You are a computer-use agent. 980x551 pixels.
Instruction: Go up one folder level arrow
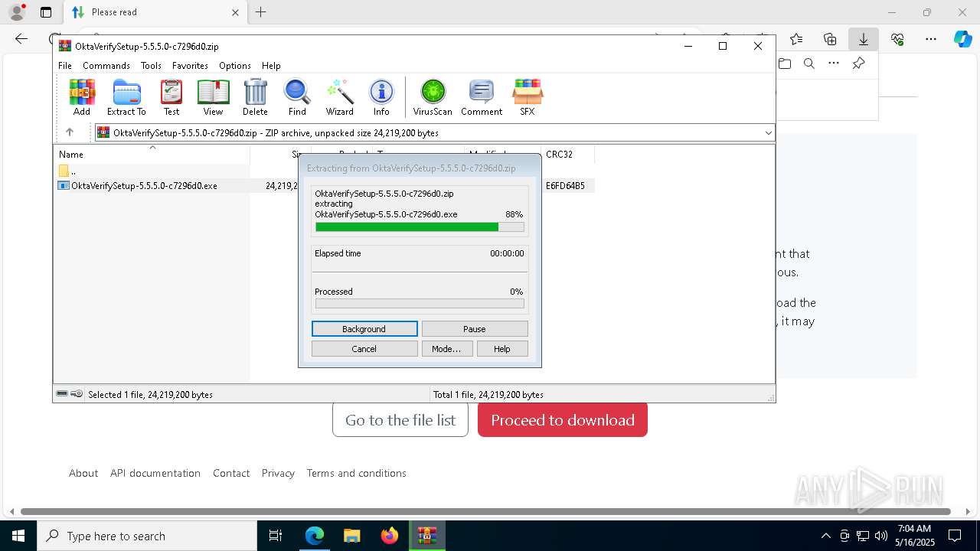click(x=70, y=132)
